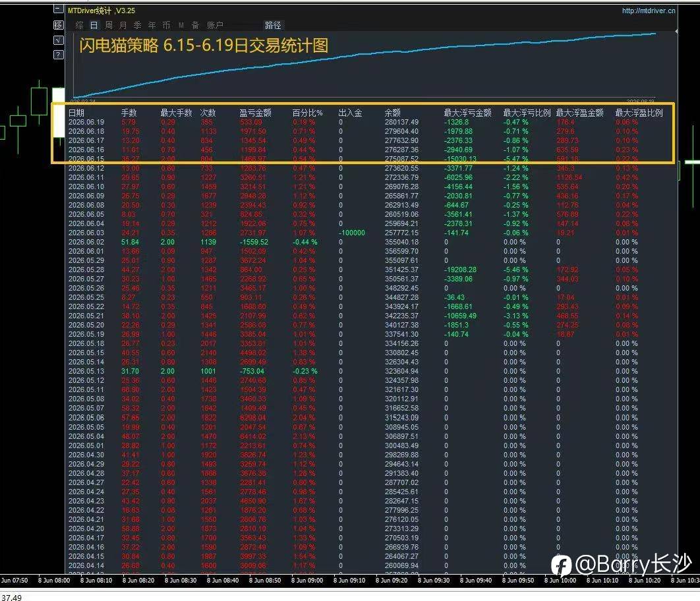The width and height of the screenshot is (700, 601).
Task: Click the 移 move panel icon
Action: coord(59,25)
